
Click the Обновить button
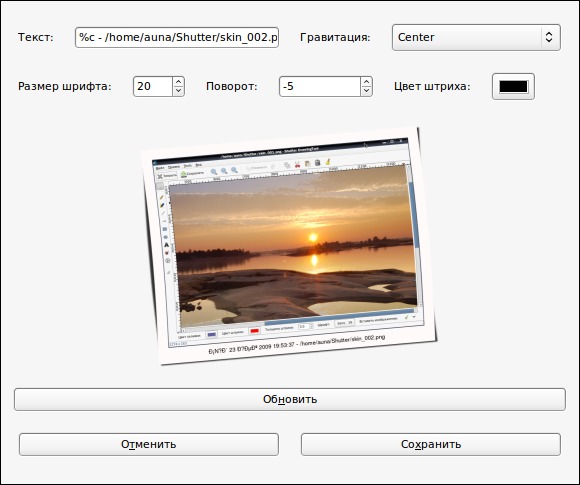[290, 400]
